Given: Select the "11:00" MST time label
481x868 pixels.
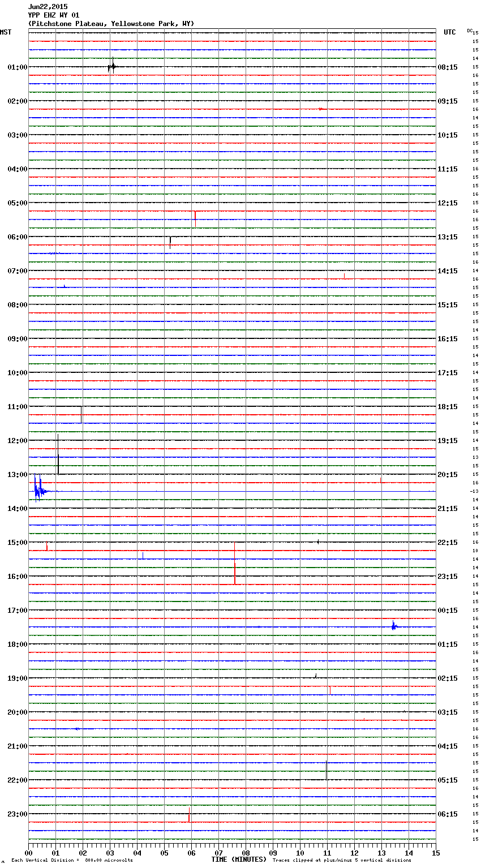Looking at the screenshot, I should pos(18,407).
